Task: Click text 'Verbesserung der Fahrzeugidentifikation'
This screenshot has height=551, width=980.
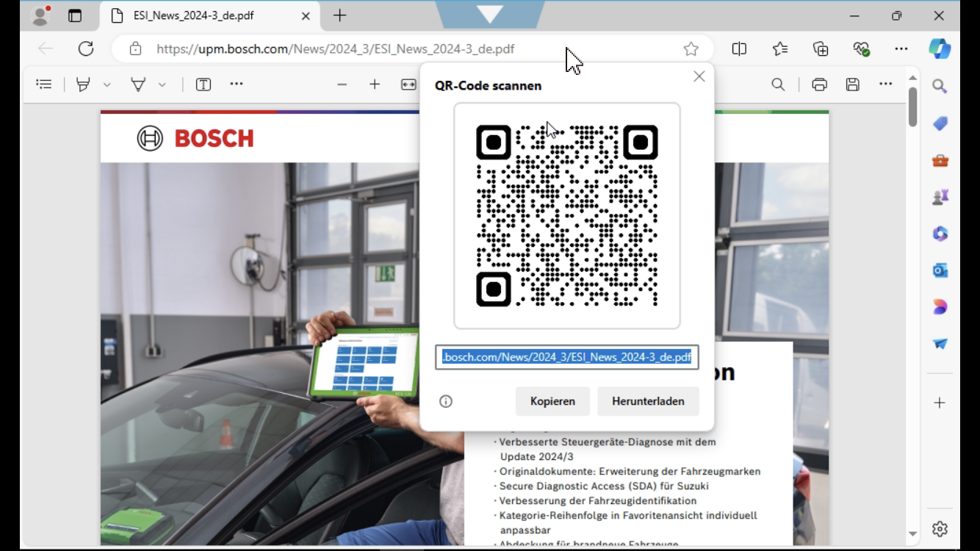Action: pos(598,500)
